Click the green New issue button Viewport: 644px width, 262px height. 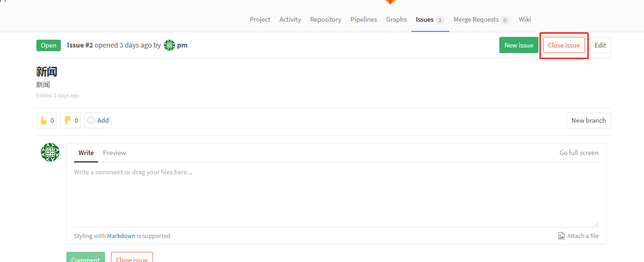point(519,45)
